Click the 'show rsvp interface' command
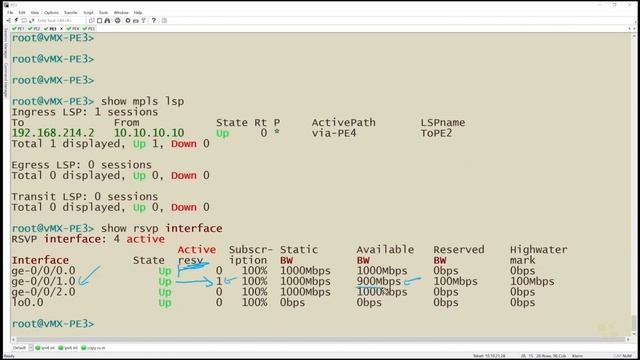Screen dimensions: 640x360 [x=162, y=228]
